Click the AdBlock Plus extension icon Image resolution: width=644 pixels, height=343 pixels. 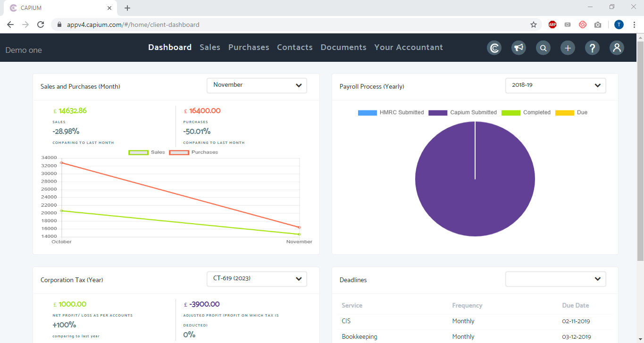point(552,25)
